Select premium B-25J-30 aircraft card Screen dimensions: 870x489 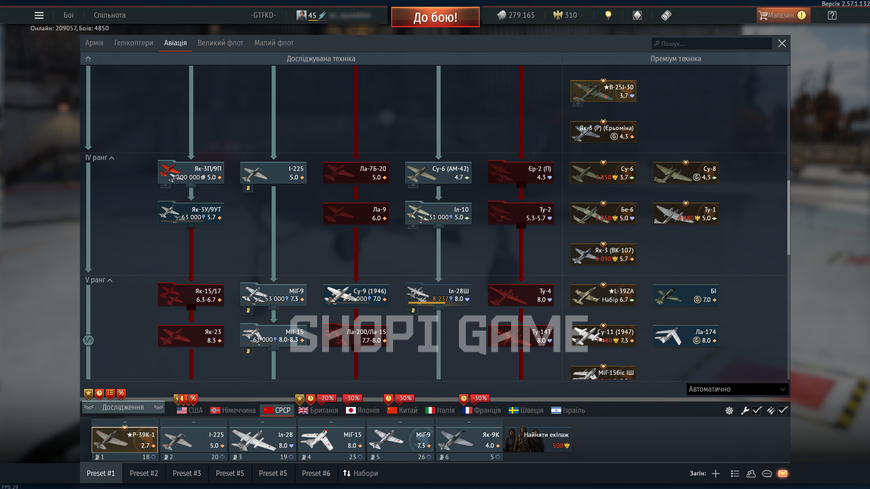(x=603, y=91)
